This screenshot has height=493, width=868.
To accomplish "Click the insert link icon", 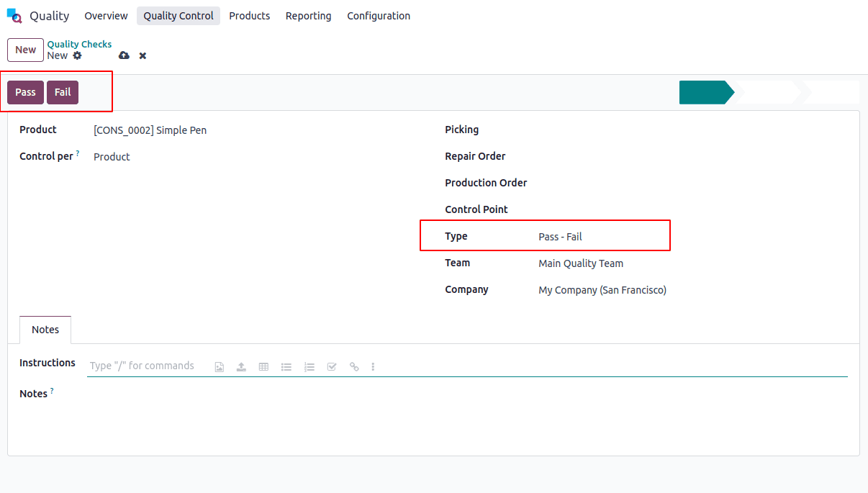I will coord(354,366).
